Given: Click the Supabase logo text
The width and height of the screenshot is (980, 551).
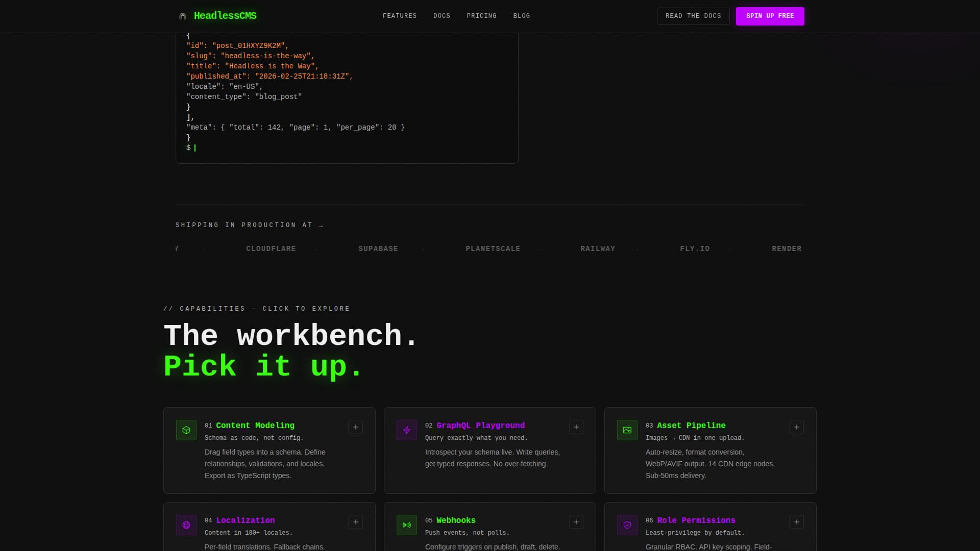Looking at the screenshot, I should [378, 249].
